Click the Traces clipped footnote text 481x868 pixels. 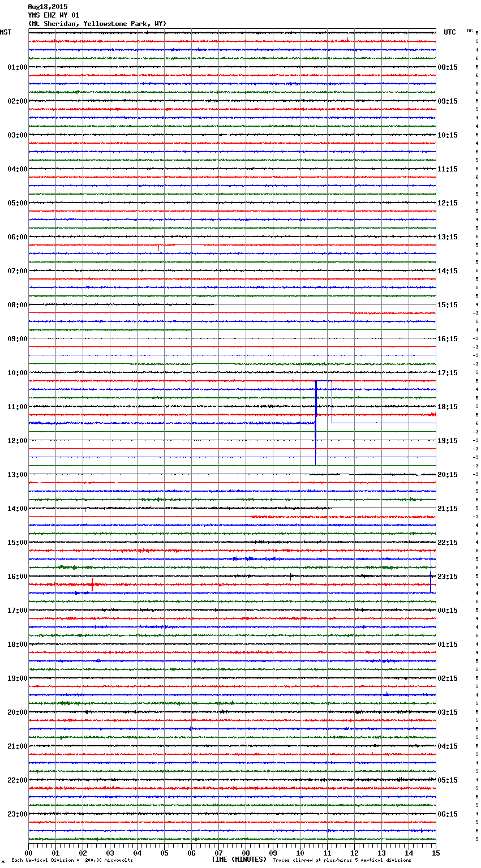[342, 861]
